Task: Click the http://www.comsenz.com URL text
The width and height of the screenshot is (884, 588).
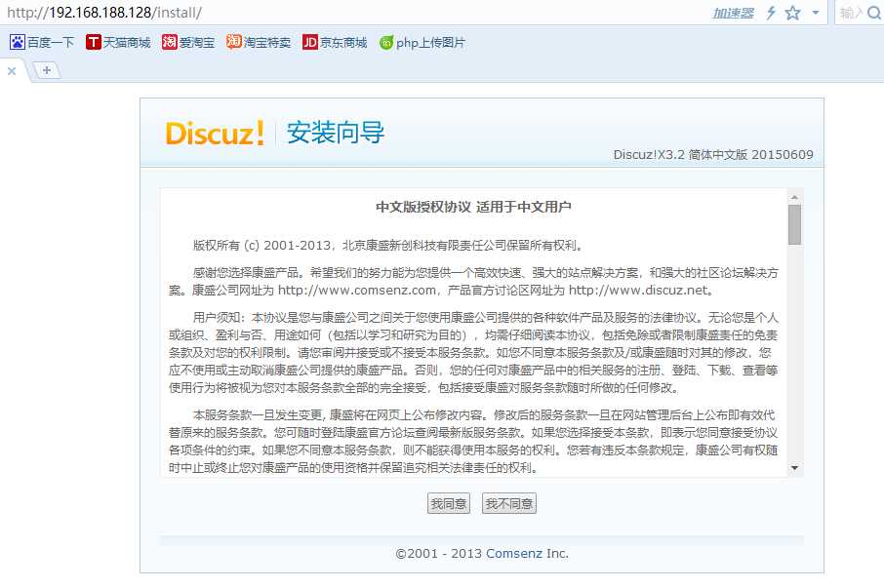Action: pos(357,291)
